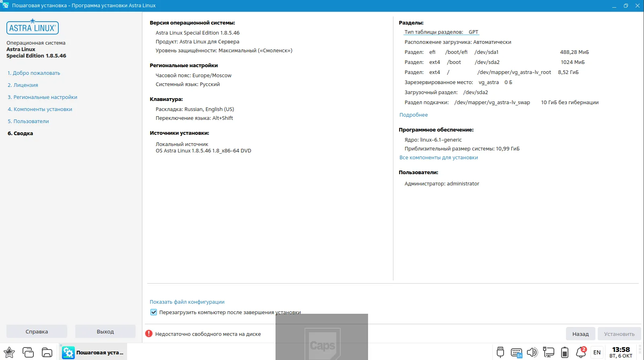Uncheck reboot after installation checkbox
Image resolution: width=644 pixels, height=360 pixels.
[x=154, y=312]
